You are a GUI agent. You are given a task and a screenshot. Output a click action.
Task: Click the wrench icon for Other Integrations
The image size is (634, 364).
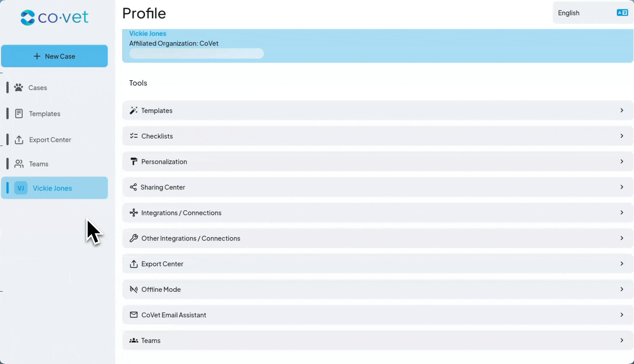pyautogui.click(x=134, y=239)
